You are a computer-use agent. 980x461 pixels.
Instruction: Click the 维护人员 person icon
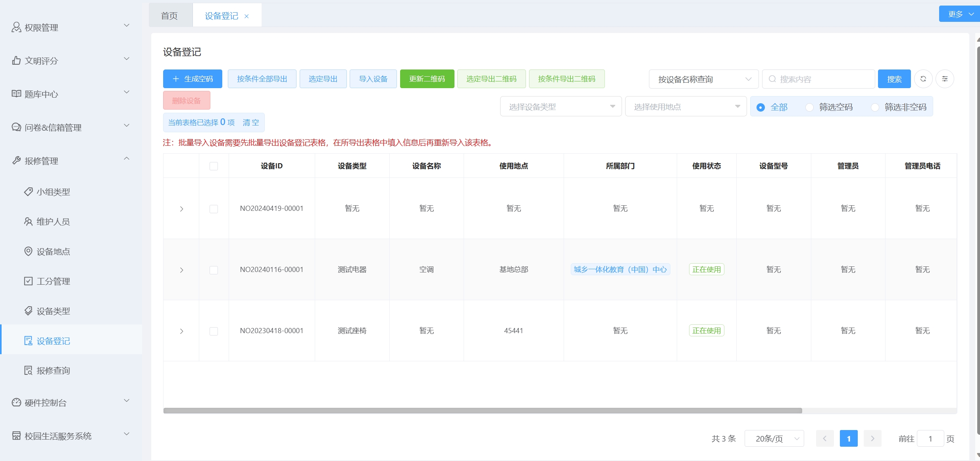click(x=28, y=221)
